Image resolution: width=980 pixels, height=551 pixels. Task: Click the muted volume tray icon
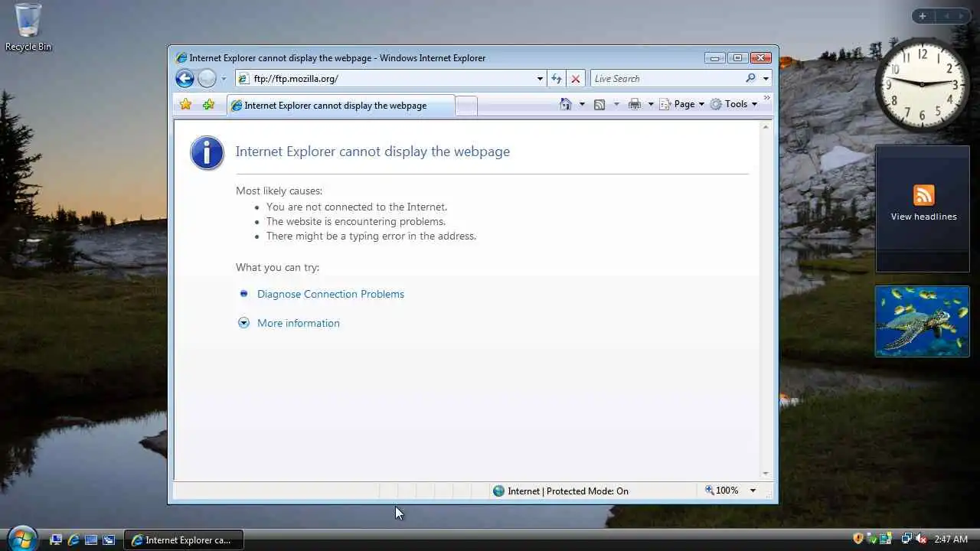click(921, 539)
